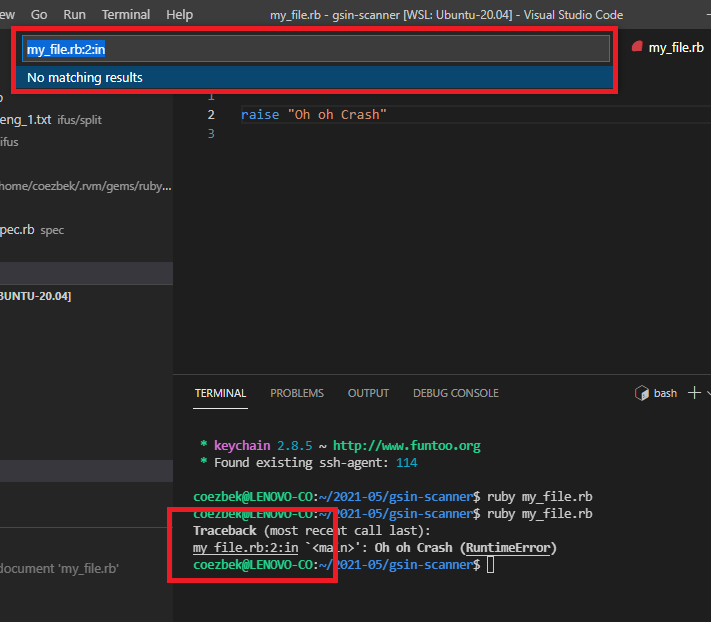Image resolution: width=711 pixels, height=622 pixels.
Task: Open the eng_1.txt ifus/split item in sidebar
Action: coord(51,120)
